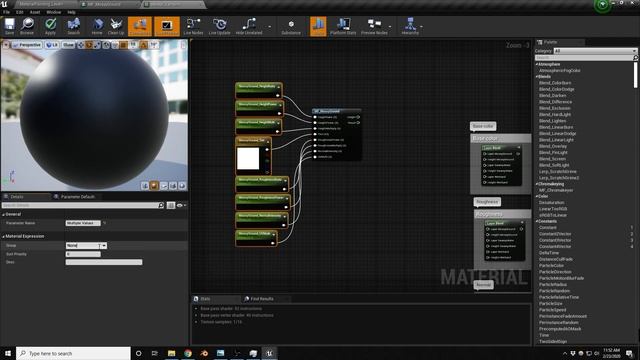Open the Asset menu
Image resolution: width=640 pixels, height=360 pixels.
click(35, 12)
